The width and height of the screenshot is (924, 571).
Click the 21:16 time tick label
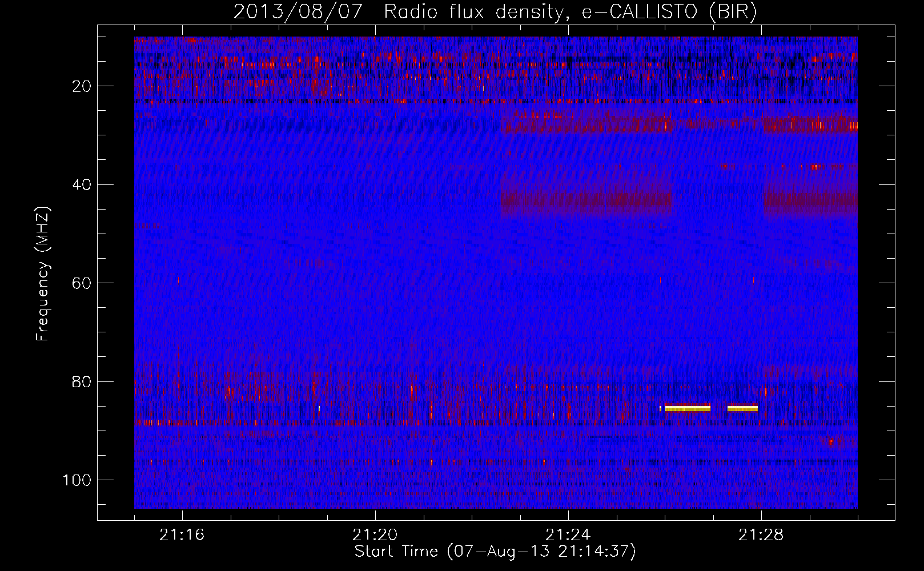click(x=182, y=535)
